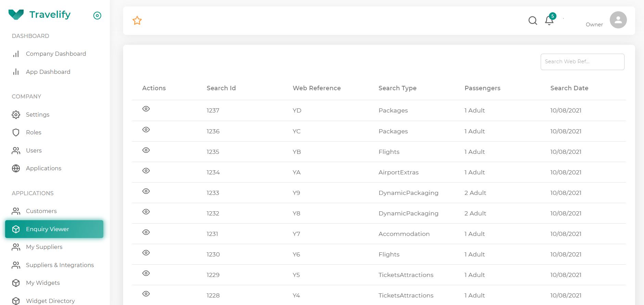Image resolution: width=644 pixels, height=305 pixels.
Task: View search 1228 via eye icon
Action: [x=146, y=294]
